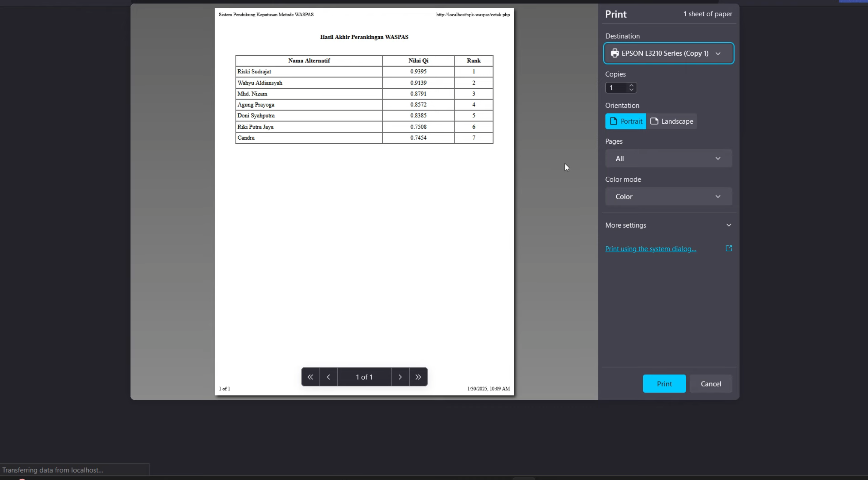Click 'Hasil Akhir Perankingan WASPAS' title
The image size is (868, 480).
(364, 37)
